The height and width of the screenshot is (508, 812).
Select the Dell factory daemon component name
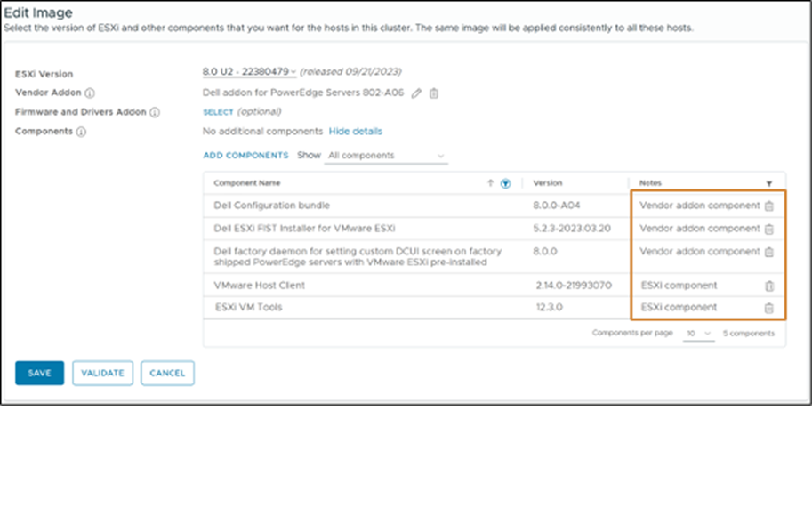click(x=358, y=257)
